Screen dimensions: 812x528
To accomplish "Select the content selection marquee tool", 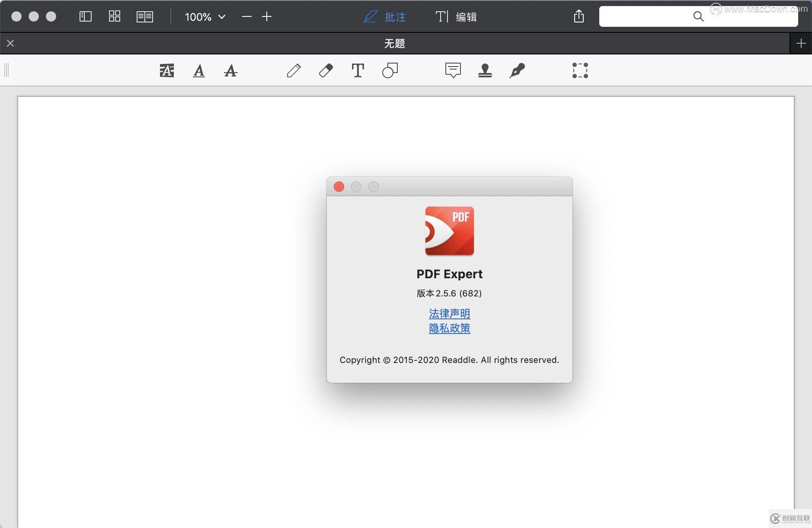I will [580, 70].
